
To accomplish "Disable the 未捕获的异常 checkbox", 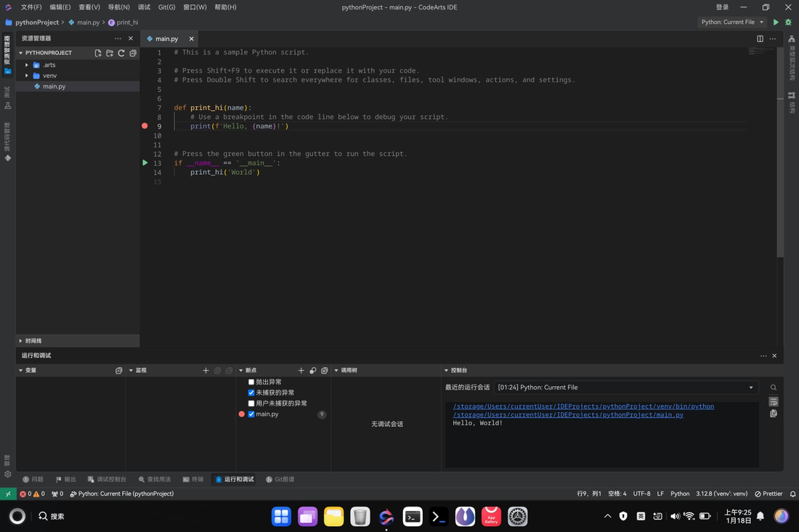I will (x=251, y=393).
